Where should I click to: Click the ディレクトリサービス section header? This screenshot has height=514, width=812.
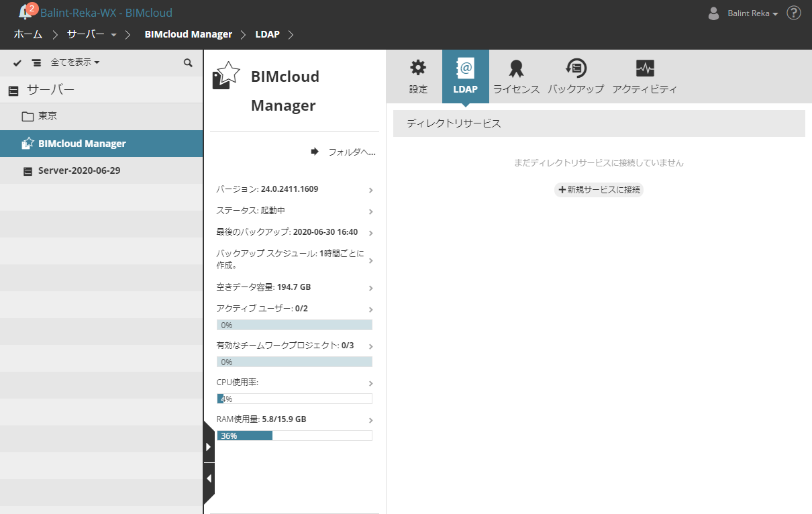[x=599, y=123]
